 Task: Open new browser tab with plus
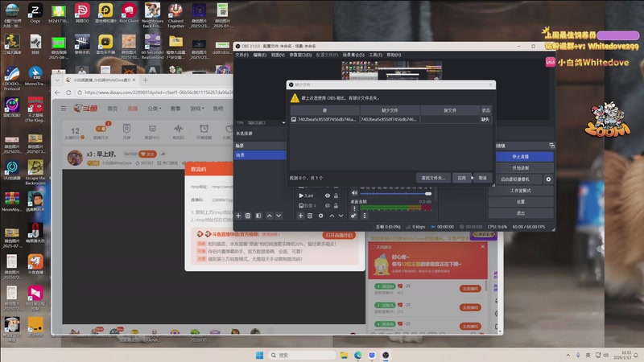[145, 80]
